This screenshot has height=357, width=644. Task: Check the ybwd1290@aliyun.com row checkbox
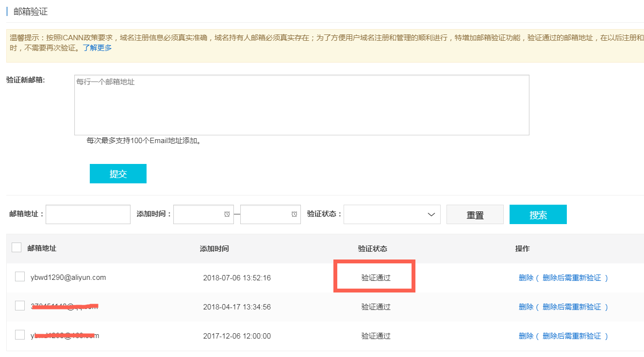pyautogui.click(x=19, y=276)
